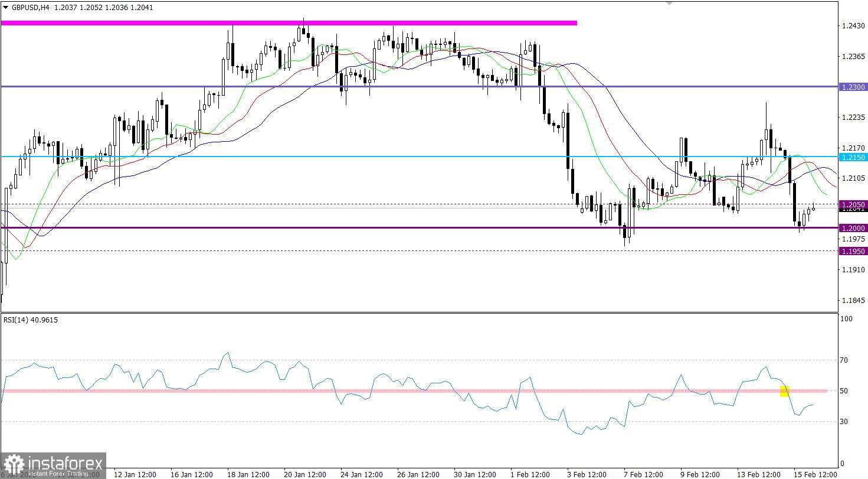Image resolution: width=868 pixels, height=479 pixels.
Task: Click the RSI(14) 40.9615 indicator label
Action: [31, 320]
